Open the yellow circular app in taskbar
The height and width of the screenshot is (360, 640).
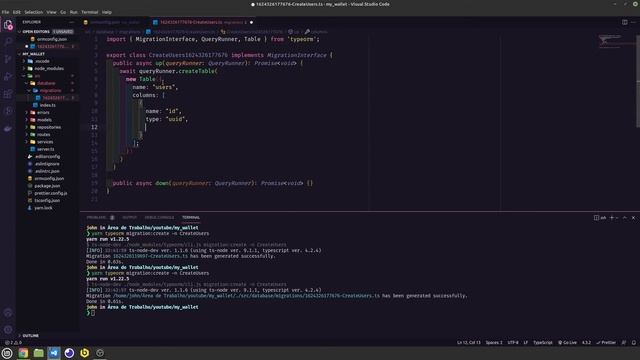tap(84, 353)
